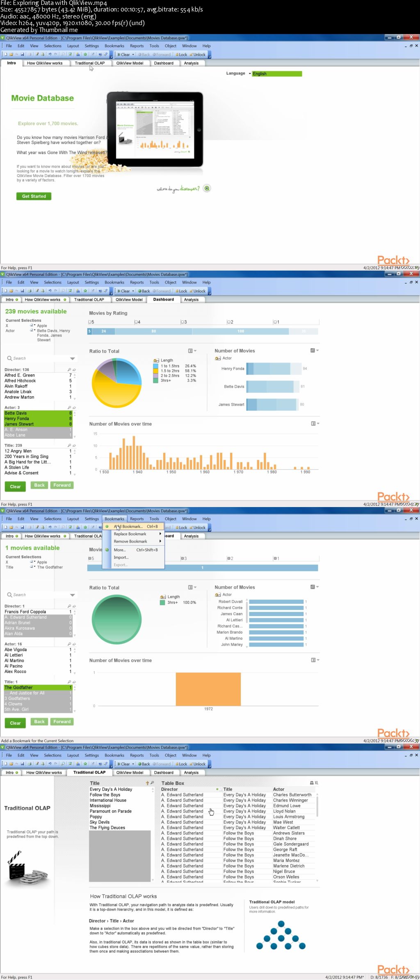Click the Undo arrow icon in Intro frame toolbar

pos(50,54)
